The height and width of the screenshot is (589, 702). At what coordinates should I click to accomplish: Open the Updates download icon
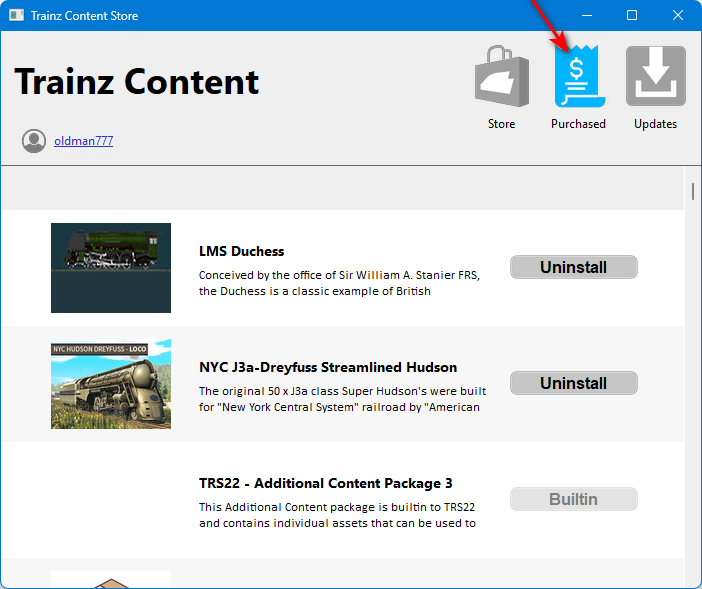(655, 76)
